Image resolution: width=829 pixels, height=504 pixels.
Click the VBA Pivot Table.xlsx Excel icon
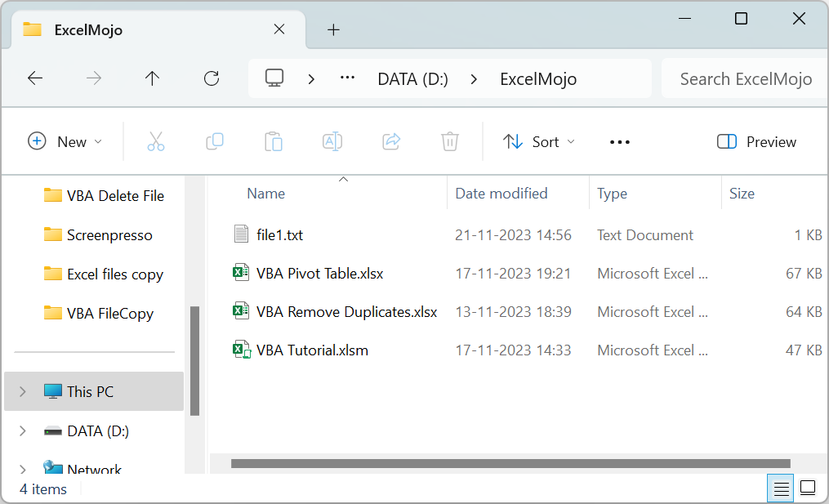point(241,273)
